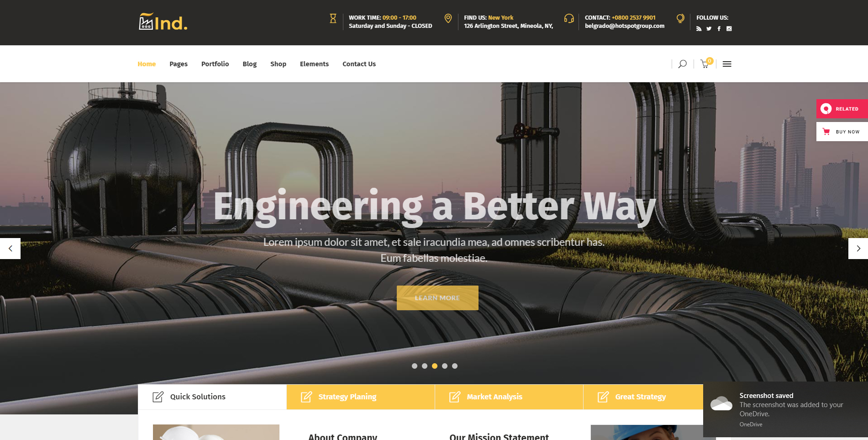Switch to the Strategy Planing tab
The height and width of the screenshot is (440, 868).
[361, 397]
